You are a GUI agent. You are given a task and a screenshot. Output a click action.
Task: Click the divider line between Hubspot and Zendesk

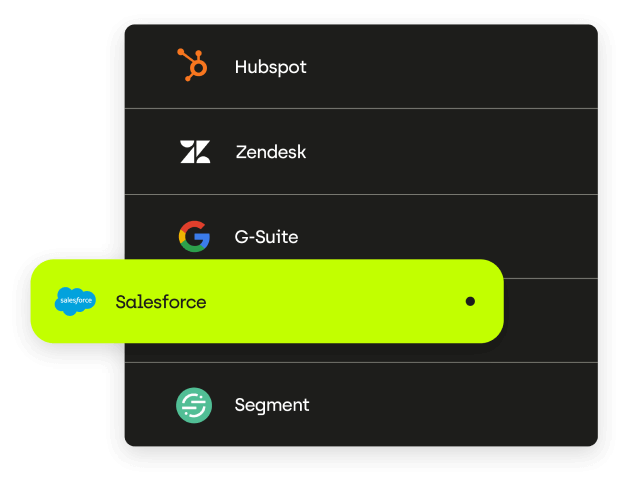(361, 108)
